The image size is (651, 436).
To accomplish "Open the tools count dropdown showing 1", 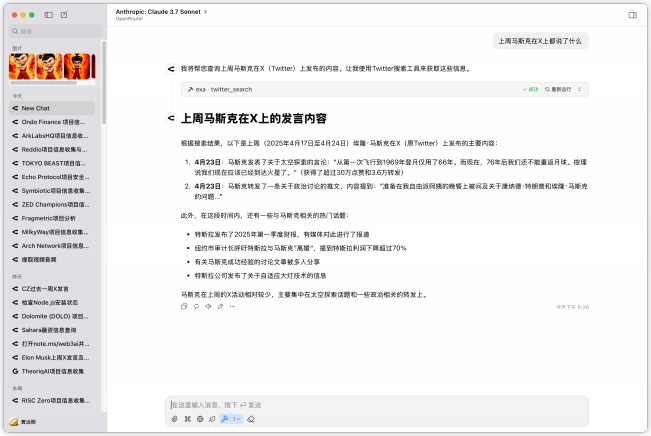I will click(x=237, y=419).
